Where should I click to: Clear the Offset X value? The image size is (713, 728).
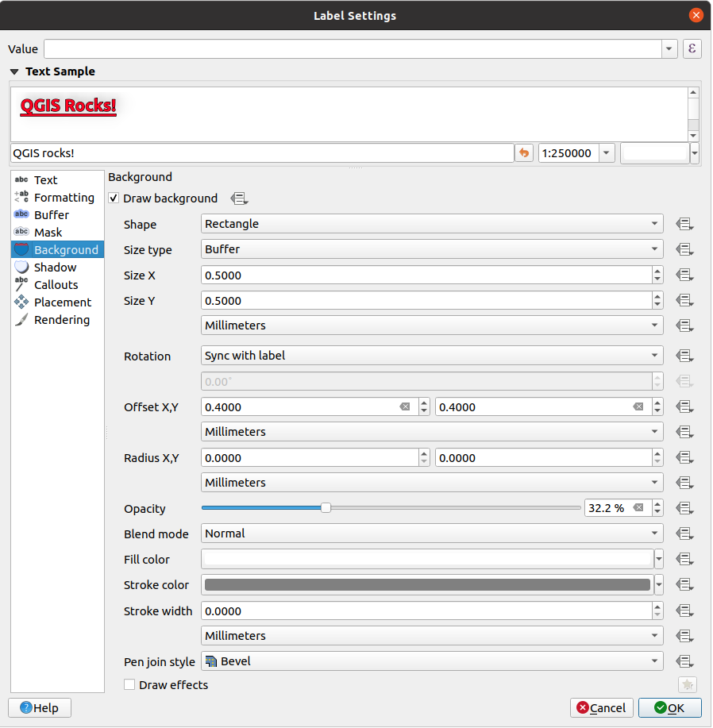(405, 406)
